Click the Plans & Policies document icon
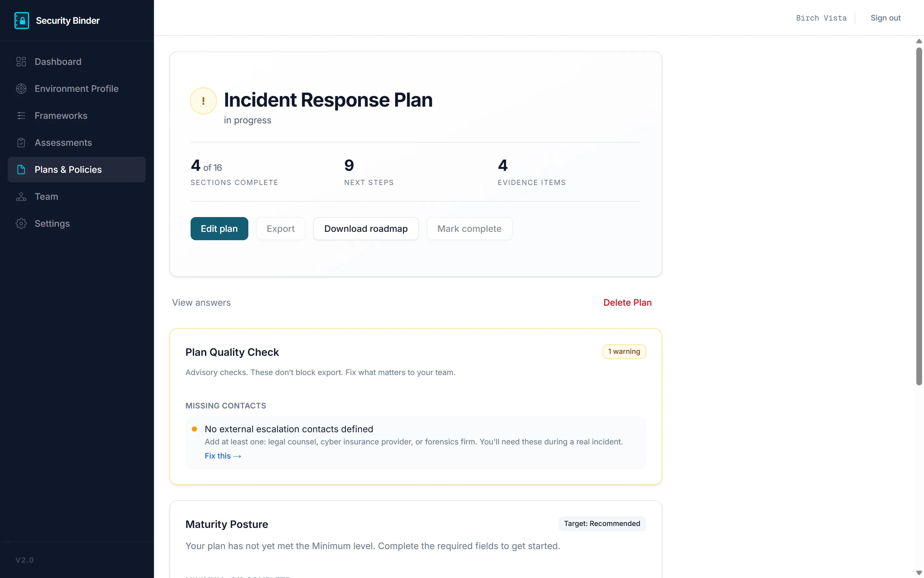Image resolution: width=924 pixels, height=578 pixels. coord(21,169)
